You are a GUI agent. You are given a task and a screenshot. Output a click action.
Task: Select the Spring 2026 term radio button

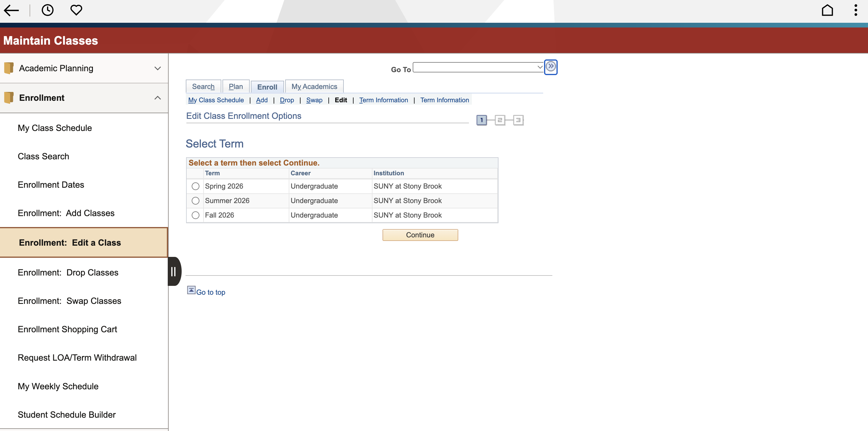coord(196,186)
